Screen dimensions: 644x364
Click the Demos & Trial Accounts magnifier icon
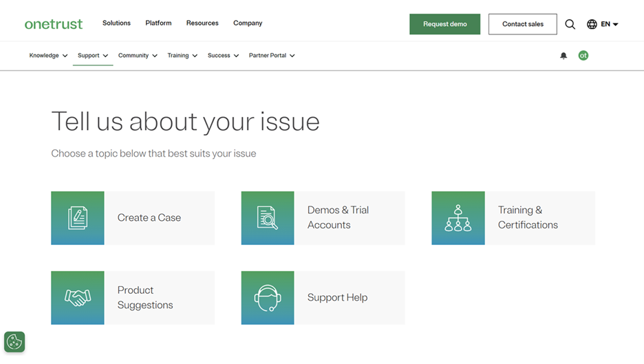coord(268,218)
